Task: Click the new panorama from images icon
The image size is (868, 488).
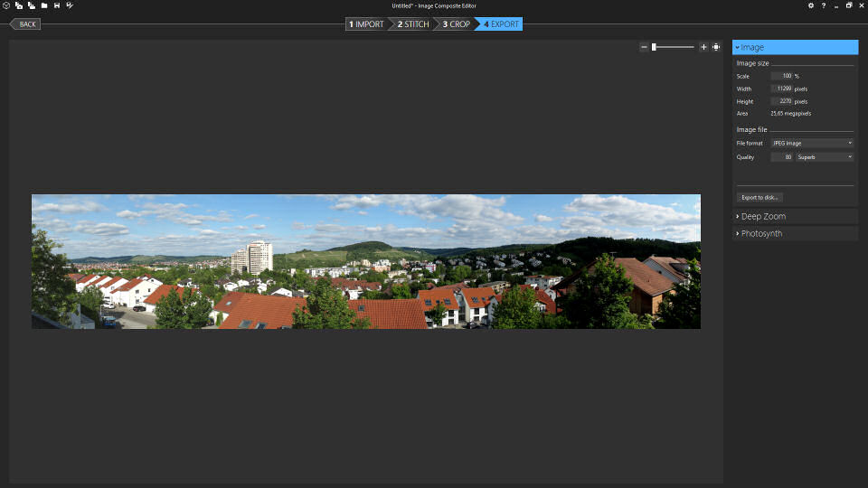Action: click(x=19, y=5)
